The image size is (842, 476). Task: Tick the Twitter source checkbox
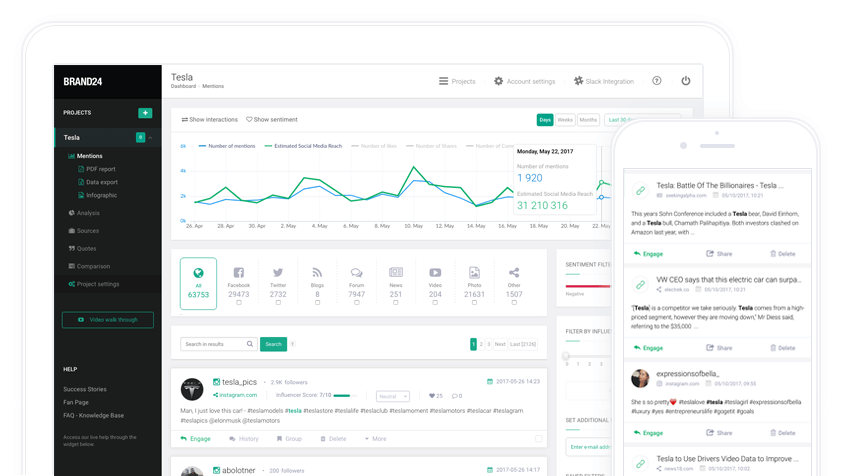(278, 303)
